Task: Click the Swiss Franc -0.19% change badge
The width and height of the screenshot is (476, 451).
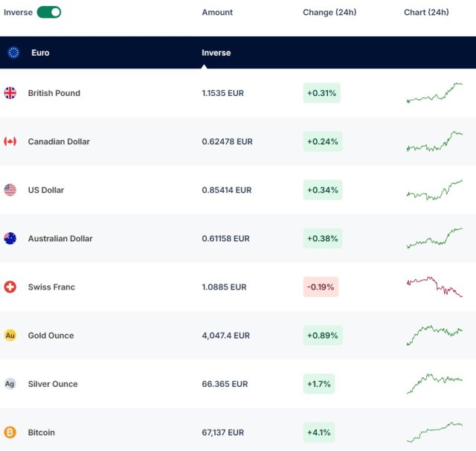Action: click(321, 287)
